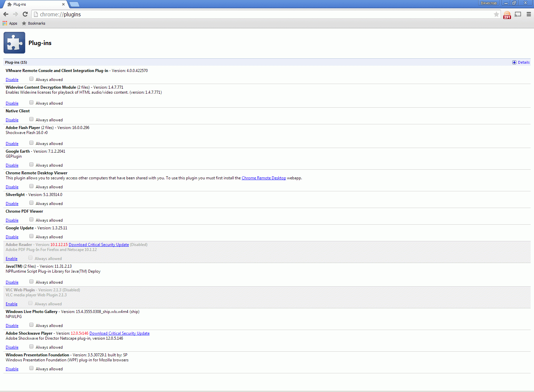This screenshot has width=534, height=392.
Task: Check Always allowed for Java(TM)
Action: pos(31,282)
